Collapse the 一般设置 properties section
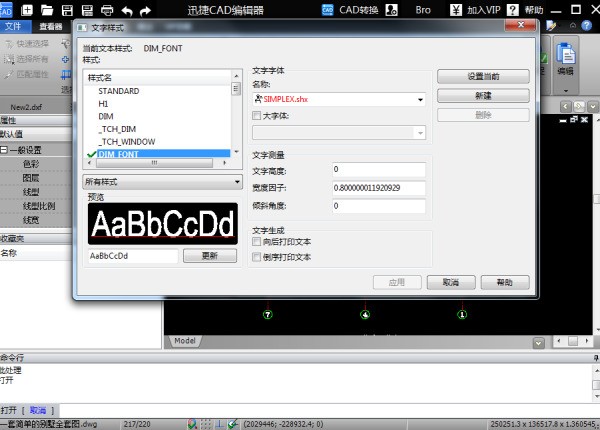Viewport: 600px width, 430px height. click(x=5, y=149)
